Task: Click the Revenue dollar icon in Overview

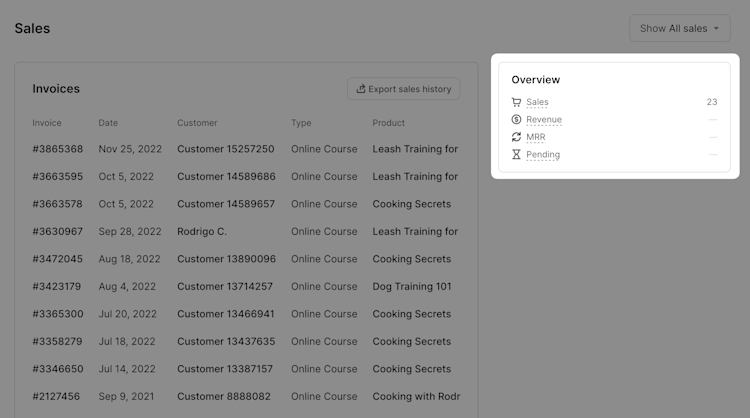Action: [516, 119]
